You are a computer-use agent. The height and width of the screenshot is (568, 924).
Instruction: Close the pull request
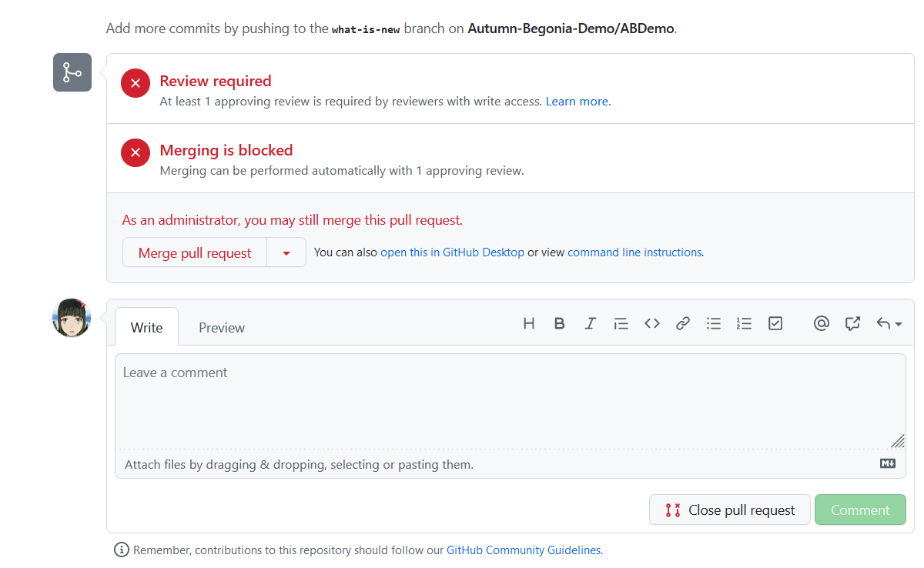729,510
